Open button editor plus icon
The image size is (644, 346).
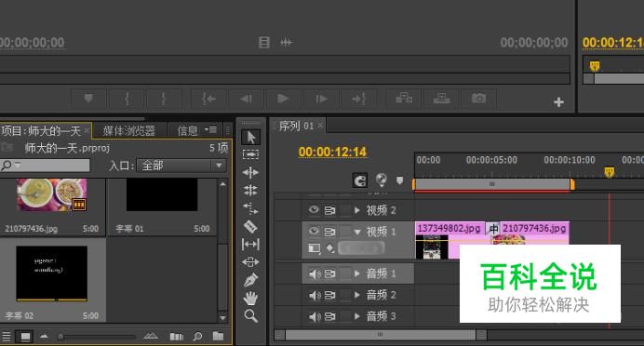(x=558, y=102)
